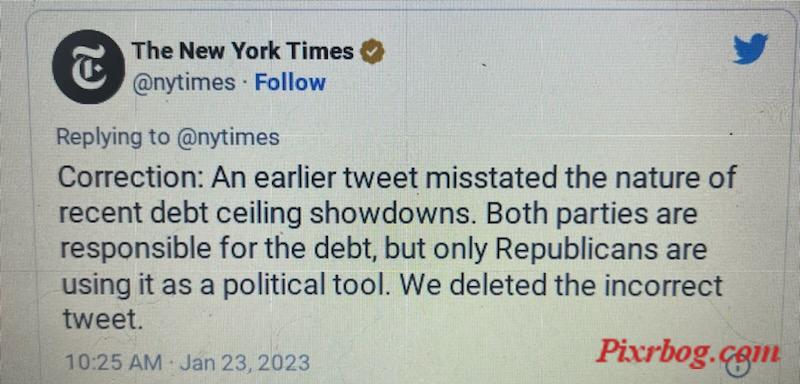800x384 pixels.
Task: Click the info circle icon at bottom right
Action: pyautogui.click(x=739, y=365)
